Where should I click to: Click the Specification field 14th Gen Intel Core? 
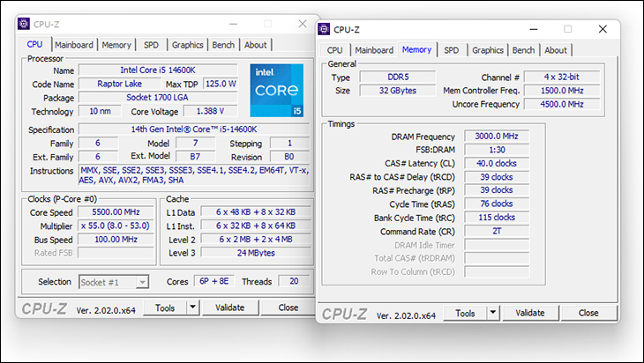194,130
